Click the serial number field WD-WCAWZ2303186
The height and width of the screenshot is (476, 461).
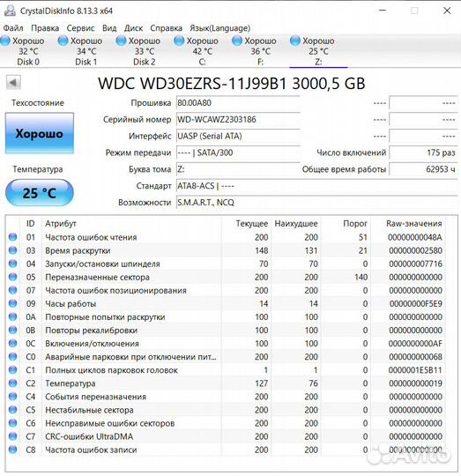(238, 119)
